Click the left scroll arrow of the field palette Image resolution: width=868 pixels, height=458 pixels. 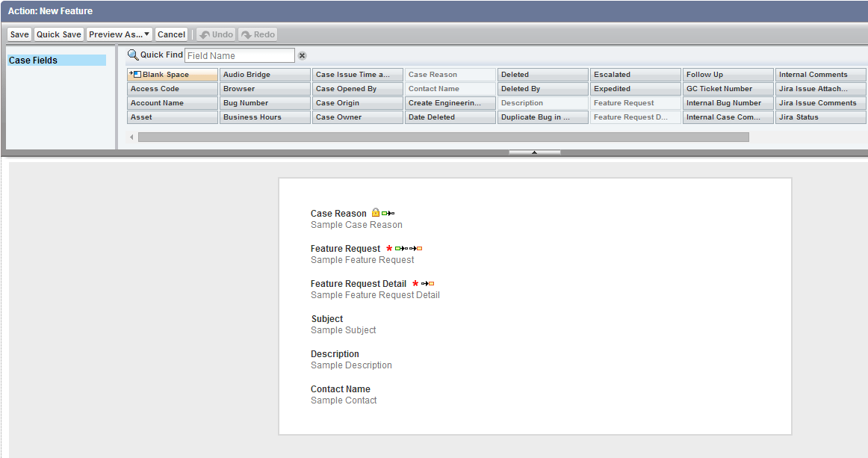pyautogui.click(x=131, y=137)
